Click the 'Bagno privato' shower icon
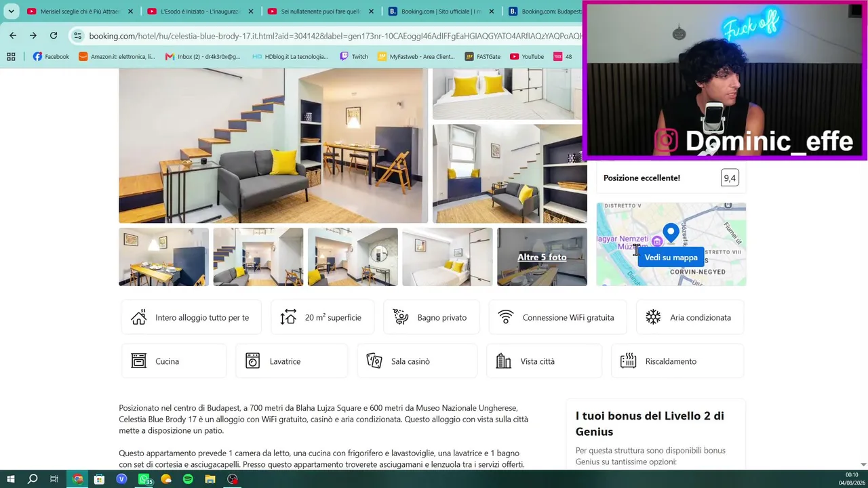The height and width of the screenshot is (488, 868). tap(401, 317)
